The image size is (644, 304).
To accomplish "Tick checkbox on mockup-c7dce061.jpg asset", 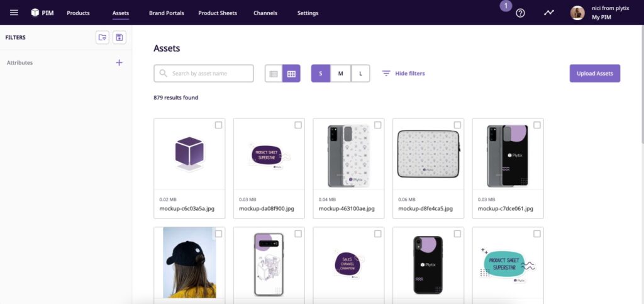I will (x=537, y=125).
